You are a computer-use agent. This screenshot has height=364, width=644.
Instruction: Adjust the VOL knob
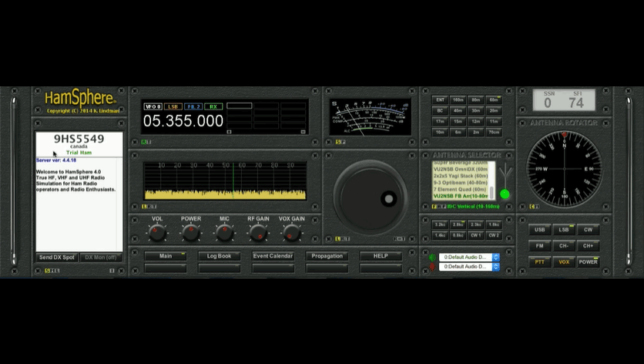click(157, 233)
